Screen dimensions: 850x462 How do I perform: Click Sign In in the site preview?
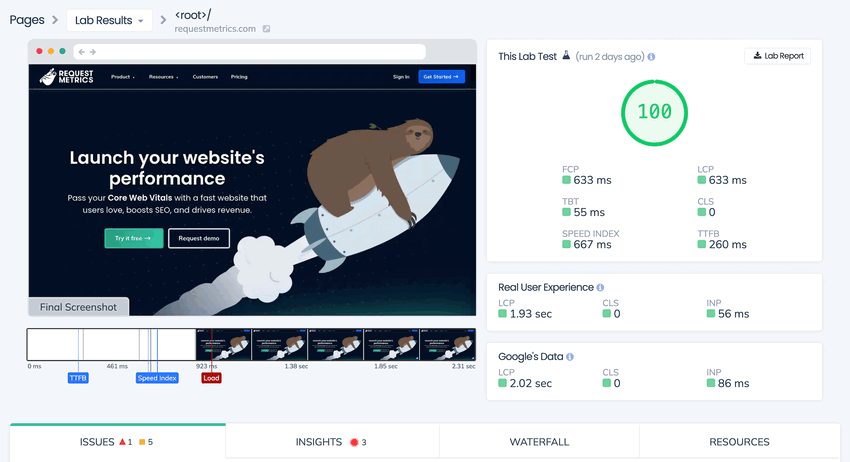tap(401, 77)
